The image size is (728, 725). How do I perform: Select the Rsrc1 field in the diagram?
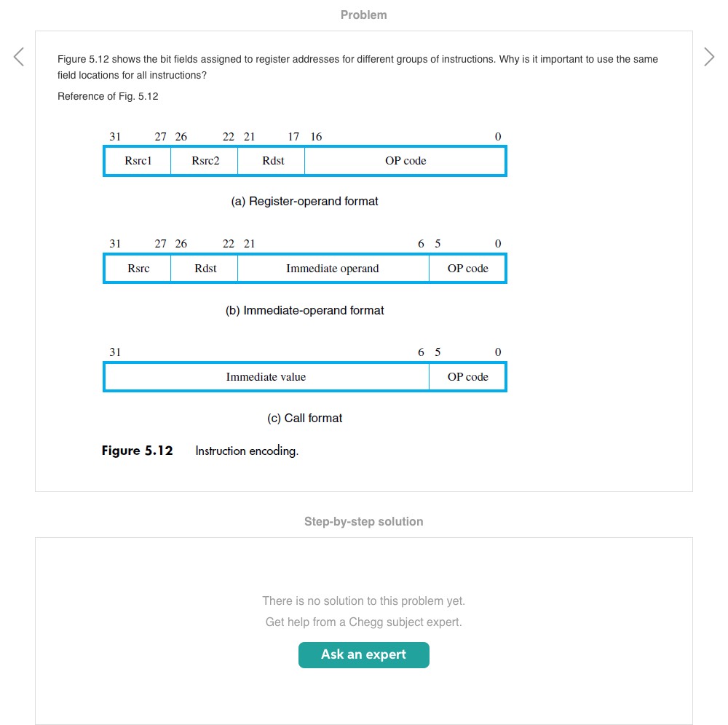[138, 161]
